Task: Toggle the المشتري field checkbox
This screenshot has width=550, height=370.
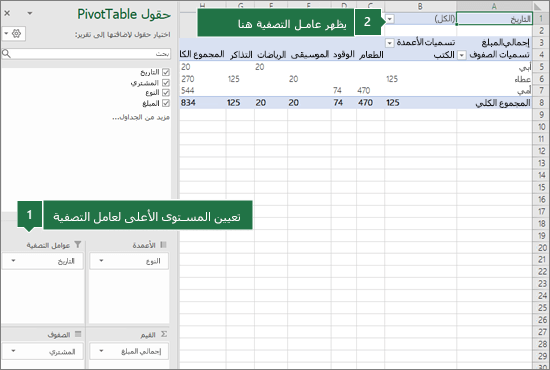Action: point(166,83)
